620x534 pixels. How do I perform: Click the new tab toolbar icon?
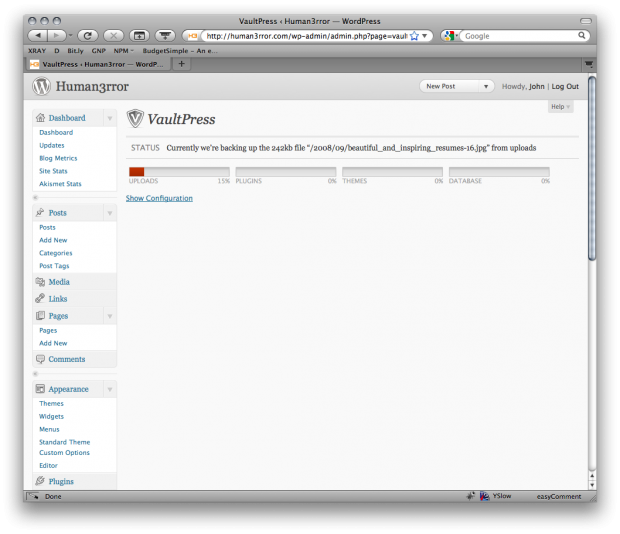pos(139,36)
